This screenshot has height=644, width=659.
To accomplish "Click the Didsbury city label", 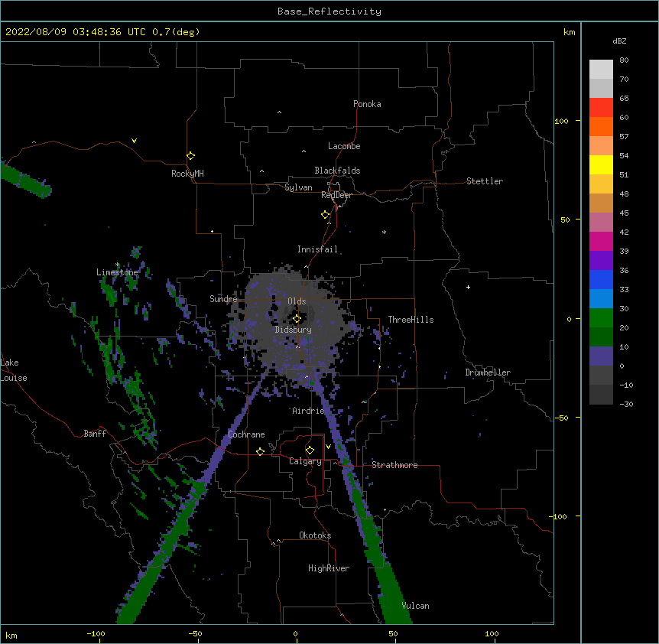I will pyautogui.click(x=294, y=330).
